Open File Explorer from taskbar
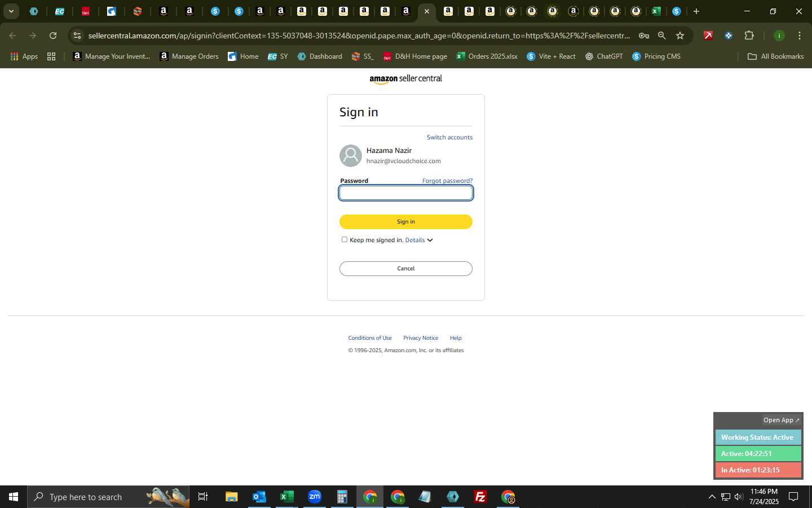The width and height of the screenshot is (812, 508). (231, 497)
